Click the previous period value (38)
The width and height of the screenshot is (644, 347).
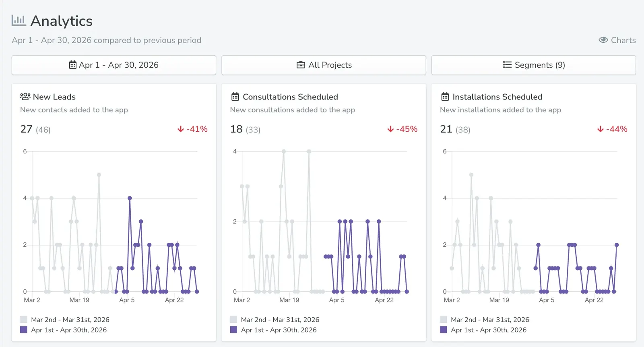(463, 130)
